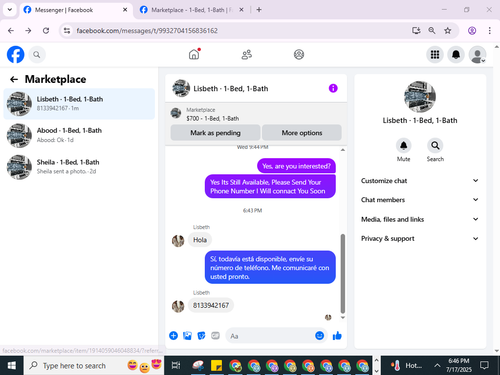Open a new browser tab
The width and height of the screenshot is (500, 375).
point(259,10)
